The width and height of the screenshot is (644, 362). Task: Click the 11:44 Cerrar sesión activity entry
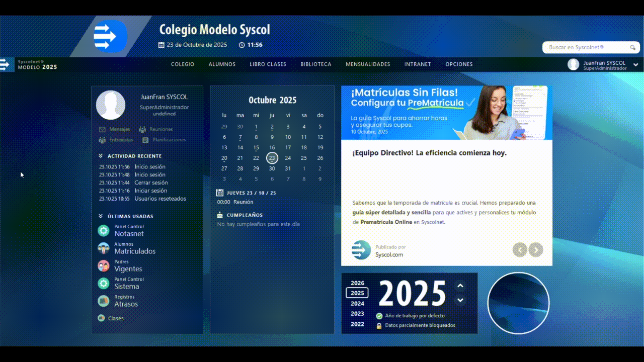pyautogui.click(x=133, y=183)
